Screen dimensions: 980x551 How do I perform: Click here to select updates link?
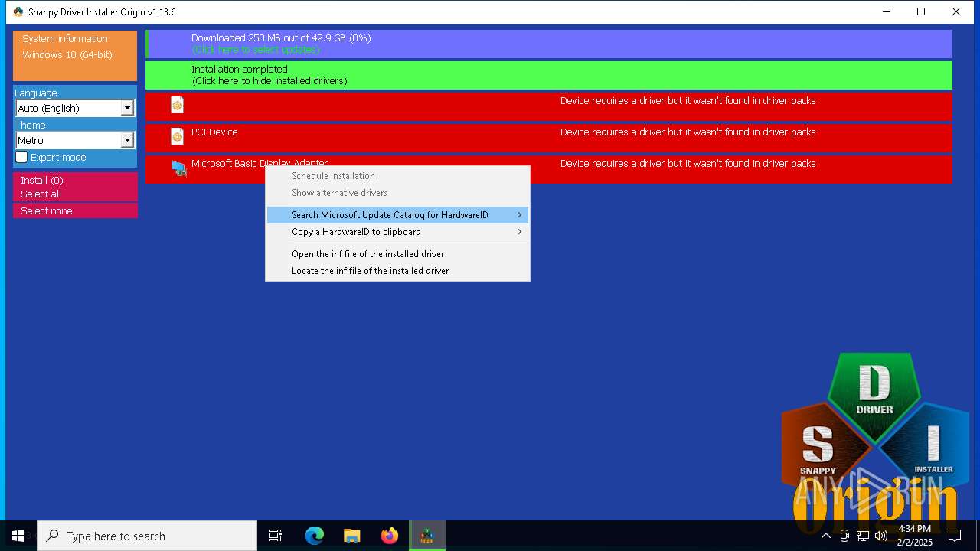pyautogui.click(x=256, y=50)
